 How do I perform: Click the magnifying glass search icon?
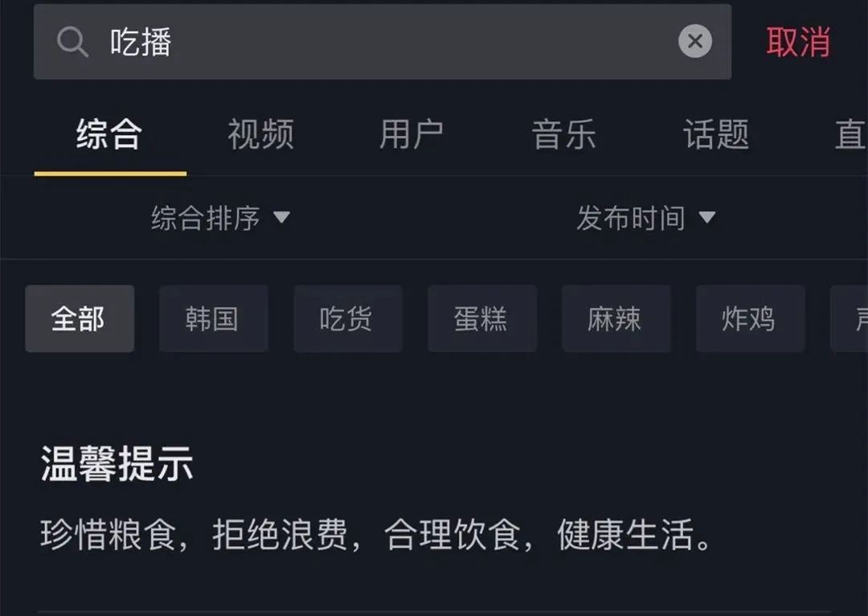tap(72, 42)
